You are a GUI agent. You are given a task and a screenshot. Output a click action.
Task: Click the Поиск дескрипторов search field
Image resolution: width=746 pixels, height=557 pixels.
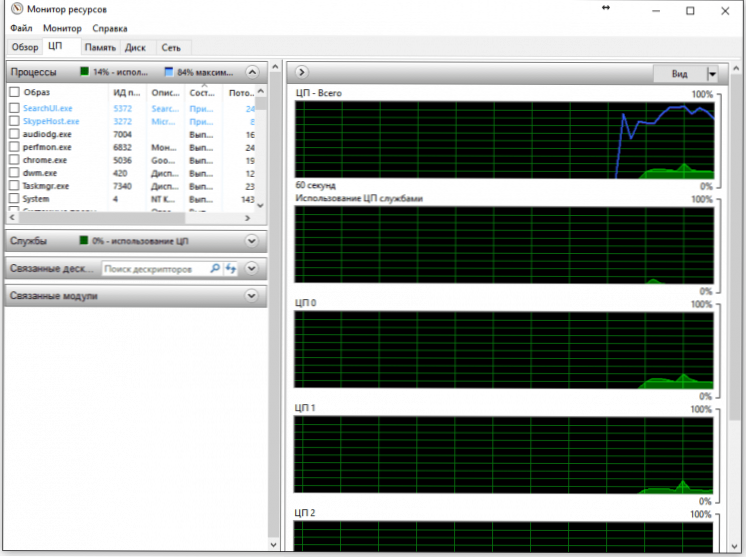(155, 269)
